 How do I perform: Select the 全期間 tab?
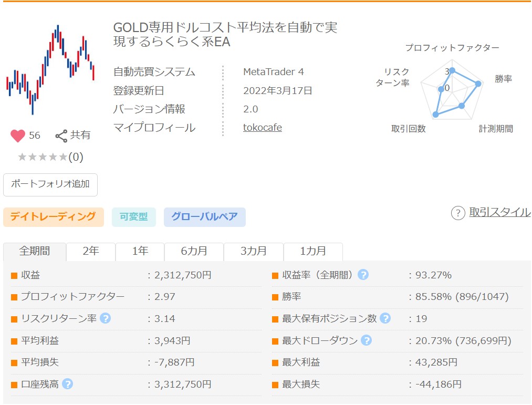tap(35, 251)
